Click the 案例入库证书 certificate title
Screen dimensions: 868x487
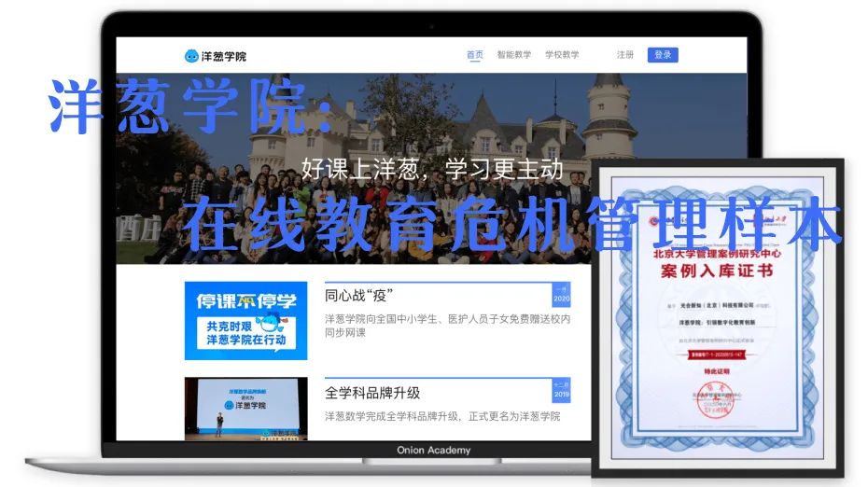coord(716,271)
